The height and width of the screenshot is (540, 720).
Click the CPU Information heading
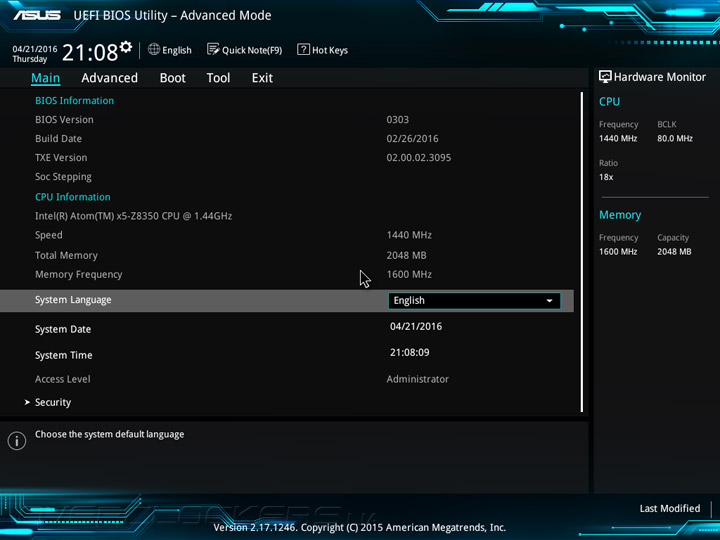click(73, 197)
